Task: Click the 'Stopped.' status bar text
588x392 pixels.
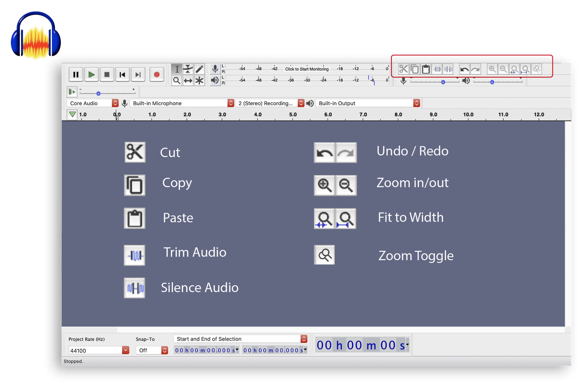Action: [x=73, y=361]
